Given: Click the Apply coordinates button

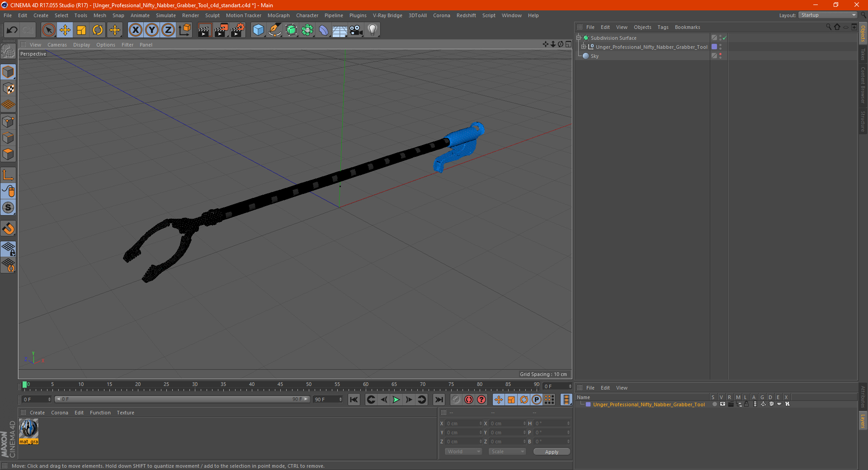Looking at the screenshot, I should point(552,452).
